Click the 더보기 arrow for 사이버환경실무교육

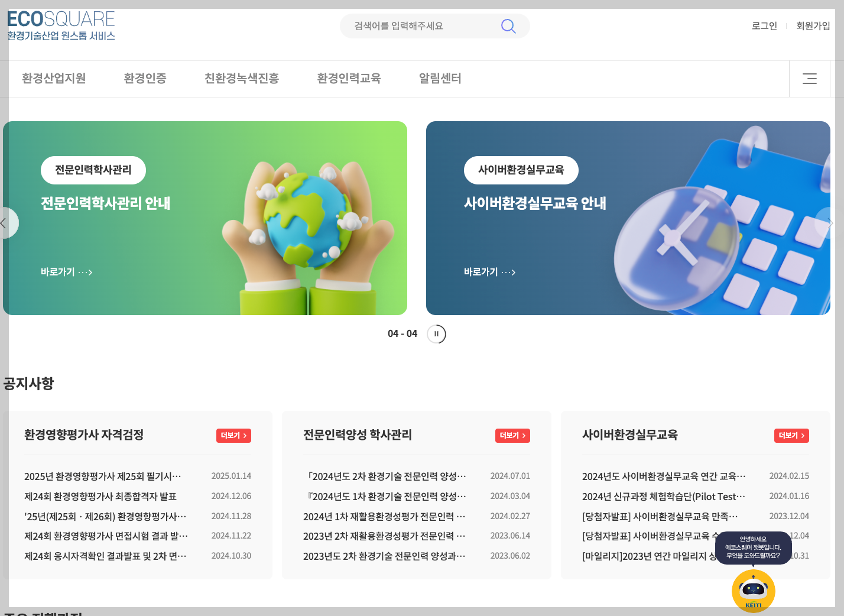tap(791, 435)
